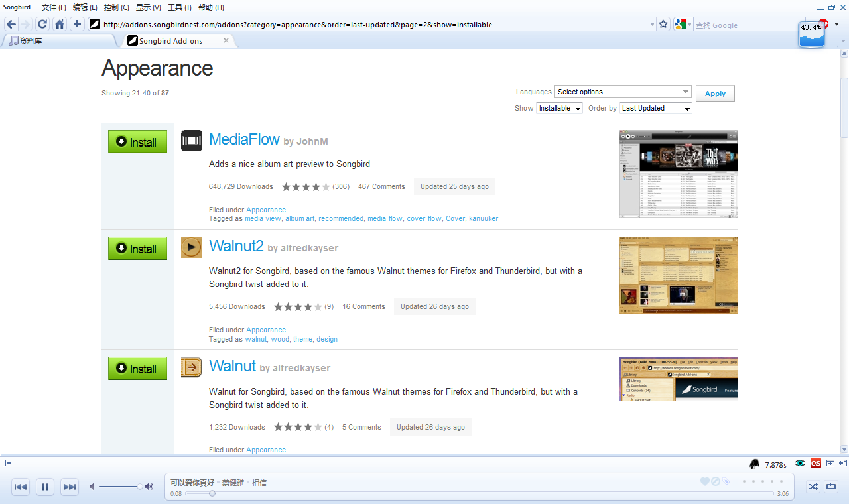Image resolution: width=849 pixels, height=504 pixels.
Task: Pause the playing song
Action: pyautogui.click(x=45, y=487)
